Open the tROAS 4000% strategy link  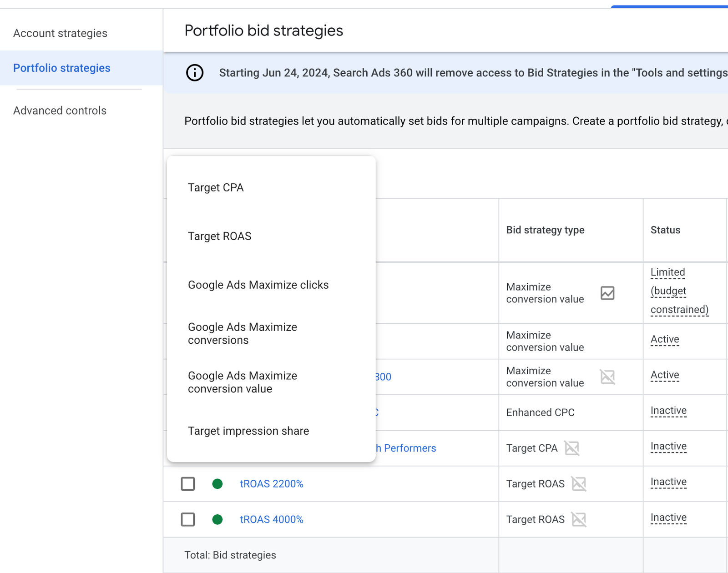coord(272,519)
